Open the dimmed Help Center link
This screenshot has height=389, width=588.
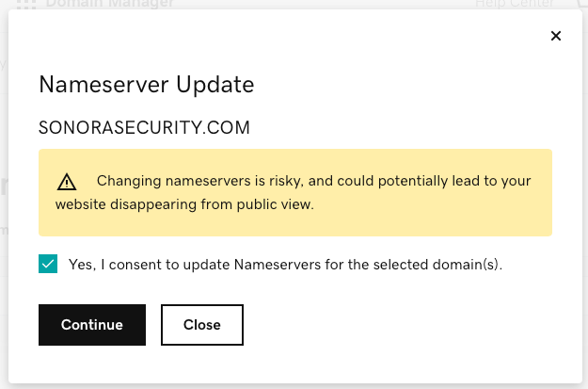[515, 4]
